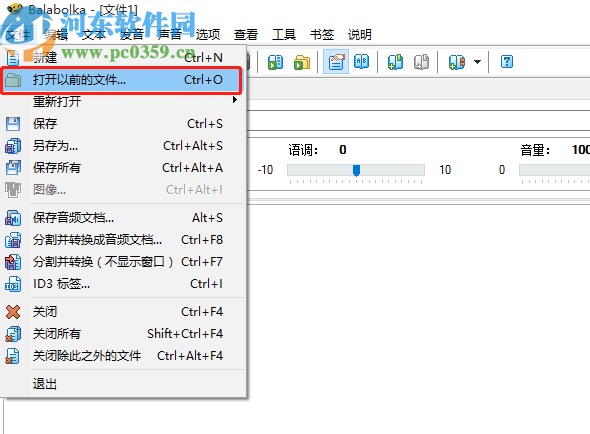Image resolution: width=590 pixels, height=434 pixels.
Task: Click the Close All icon beside 关闭所有
Action: coord(13,334)
